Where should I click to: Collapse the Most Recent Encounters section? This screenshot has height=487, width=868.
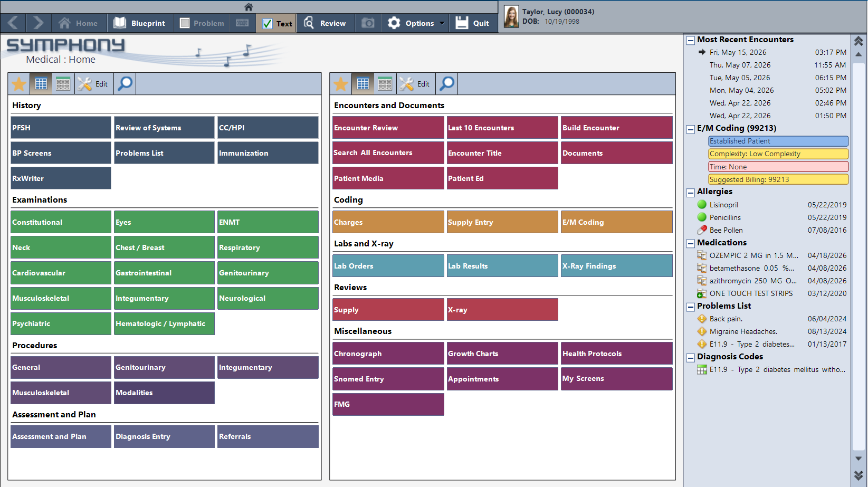pyautogui.click(x=690, y=40)
